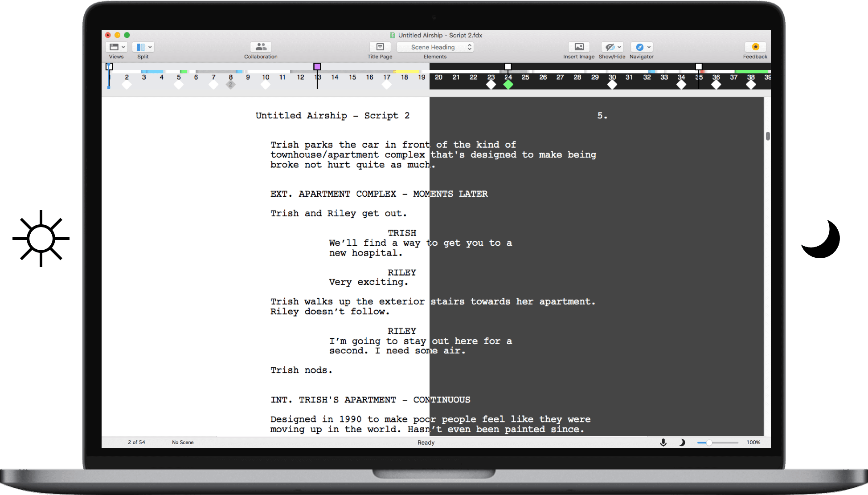Image resolution: width=868 pixels, height=495 pixels.
Task: Click the Feedback icon
Action: (755, 46)
